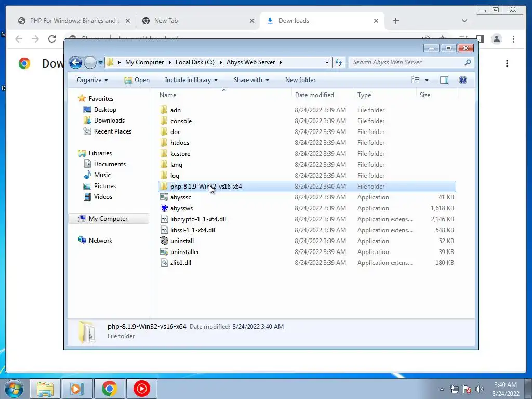Select the doc folder icon
Screen dimensions: 532x399
click(164, 131)
